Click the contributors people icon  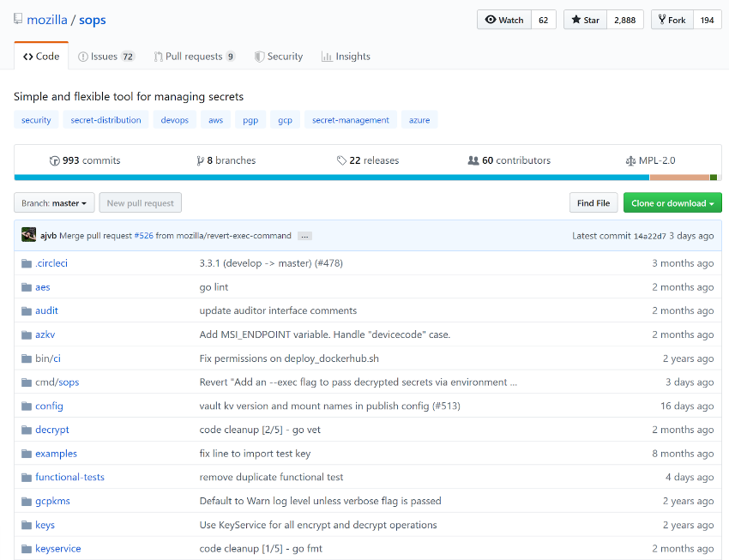473,160
